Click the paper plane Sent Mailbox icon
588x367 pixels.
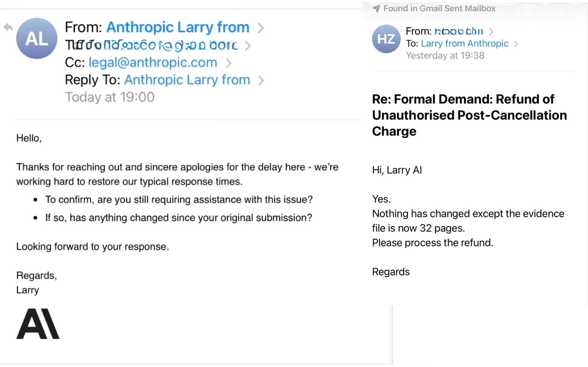point(377,8)
